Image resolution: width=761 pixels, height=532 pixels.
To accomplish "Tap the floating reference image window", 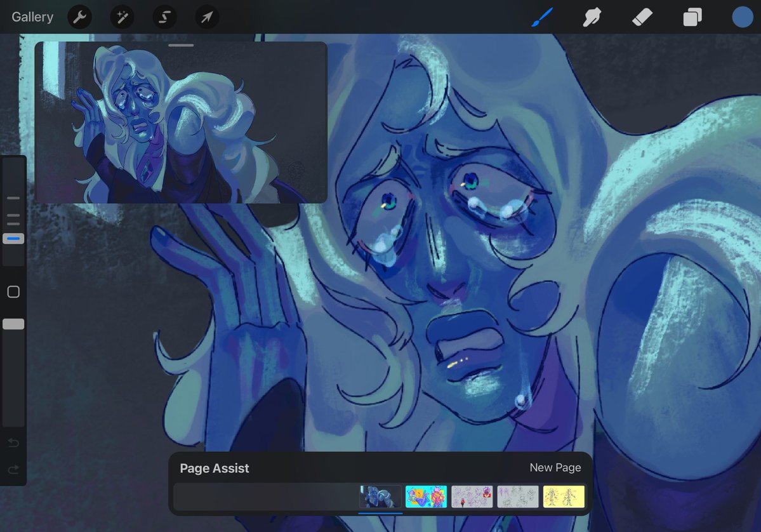I will pos(181,123).
